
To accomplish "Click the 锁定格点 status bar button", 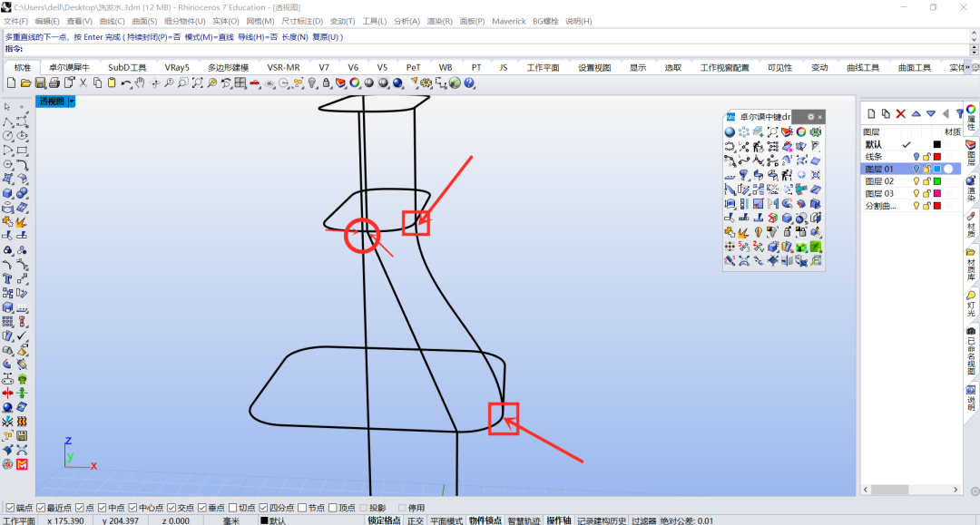I will pyautogui.click(x=384, y=520).
